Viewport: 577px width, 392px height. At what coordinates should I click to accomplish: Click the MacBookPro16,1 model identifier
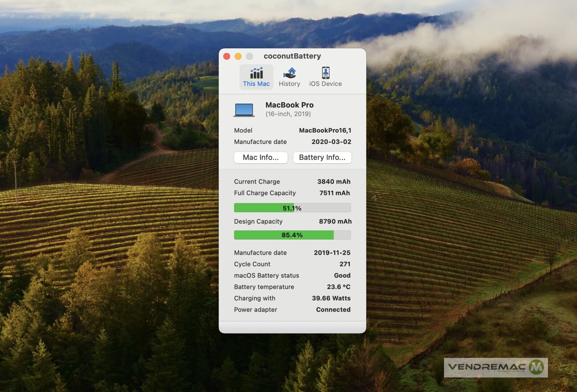pos(325,130)
